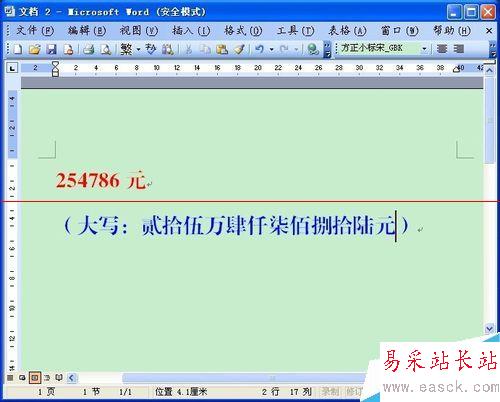The height and width of the screenshot is (402, 500).
Task: Copy the selection
Action: coord(205,49)
